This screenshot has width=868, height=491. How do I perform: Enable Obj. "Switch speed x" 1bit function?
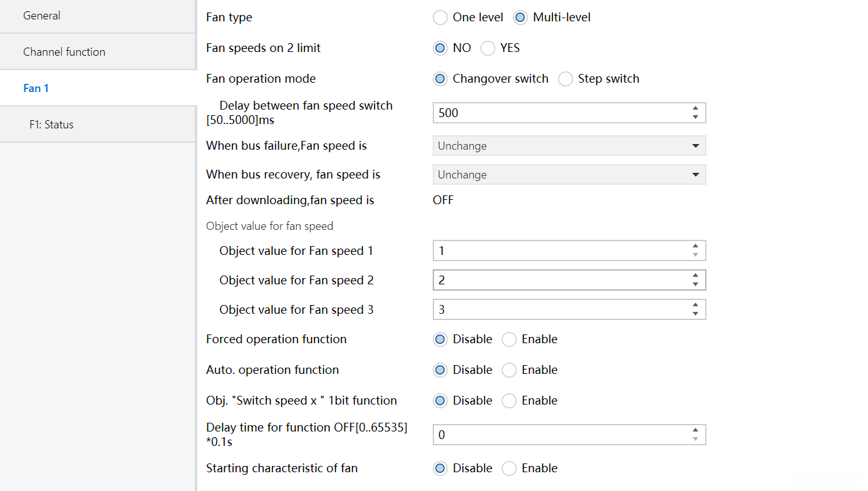(x=509, y=401)
